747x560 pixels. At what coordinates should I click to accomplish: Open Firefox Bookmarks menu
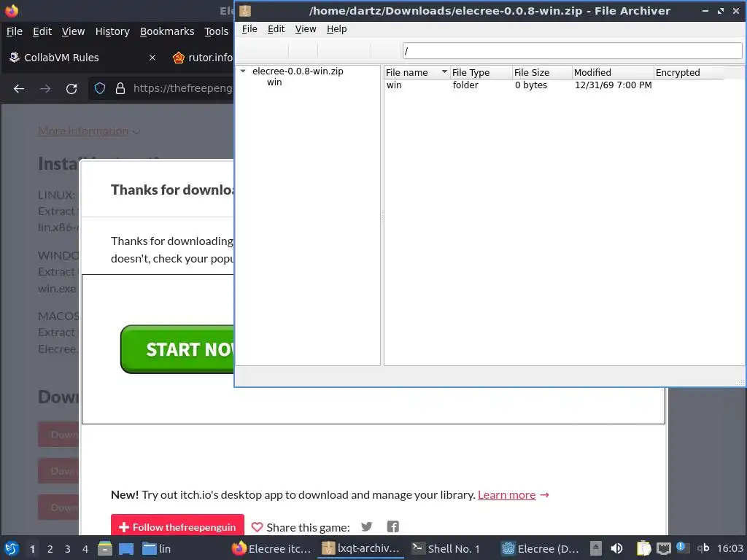(167, 31)
